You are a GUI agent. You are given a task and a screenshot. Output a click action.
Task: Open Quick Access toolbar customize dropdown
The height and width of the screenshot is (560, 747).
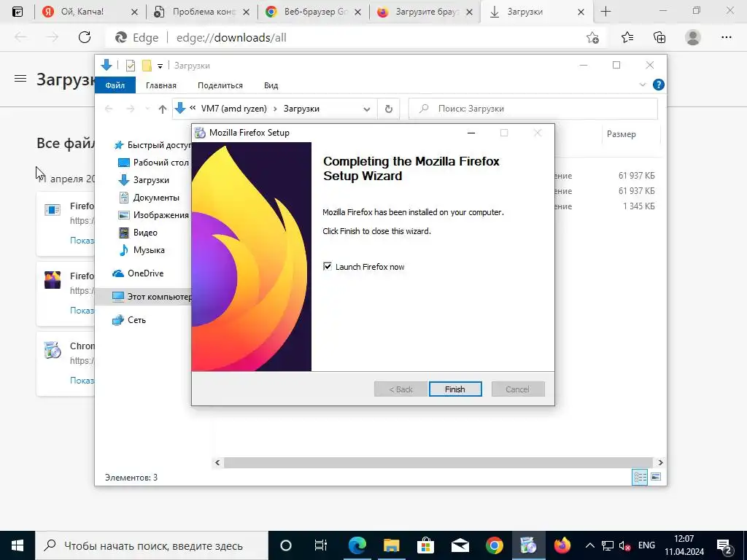160,66
